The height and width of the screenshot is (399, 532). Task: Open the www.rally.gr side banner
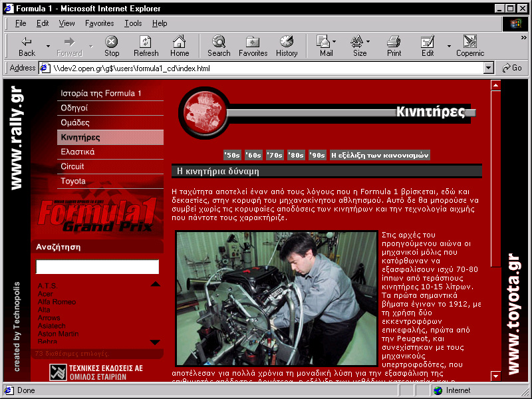(x=16, y=138)
